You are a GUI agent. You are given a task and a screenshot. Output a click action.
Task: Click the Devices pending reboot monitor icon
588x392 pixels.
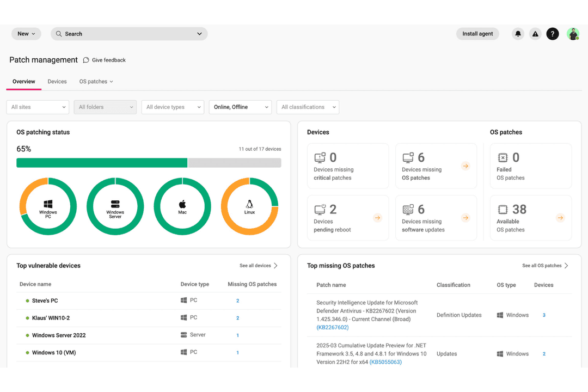(x=320, y=209)
